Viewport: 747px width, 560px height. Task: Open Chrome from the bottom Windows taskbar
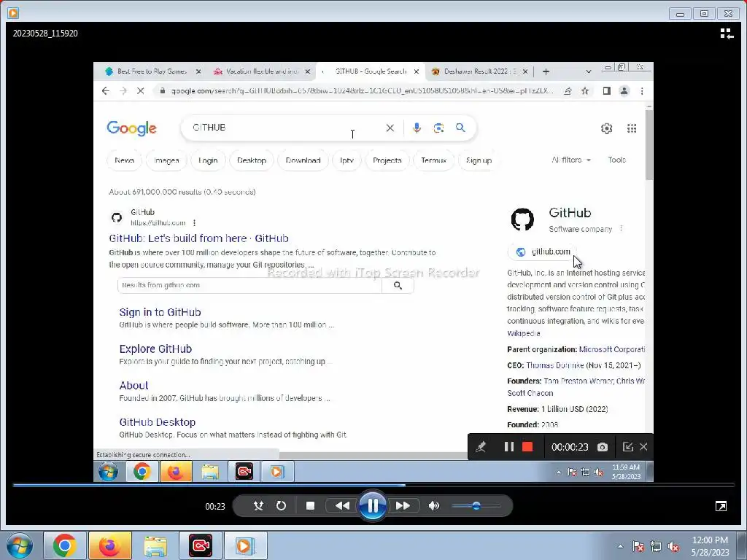pyautogui.click(x=65, y=545)
